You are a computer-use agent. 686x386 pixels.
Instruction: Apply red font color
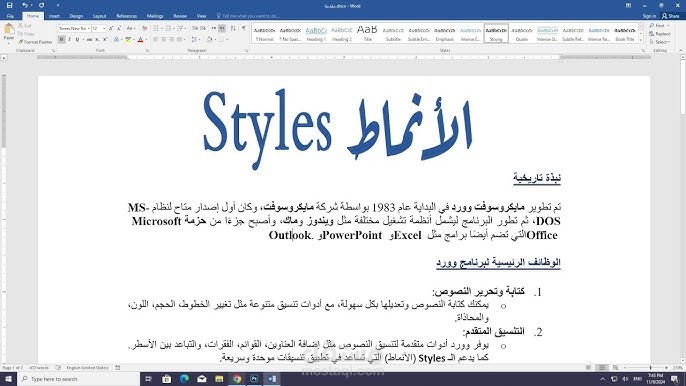click(140, 40)
